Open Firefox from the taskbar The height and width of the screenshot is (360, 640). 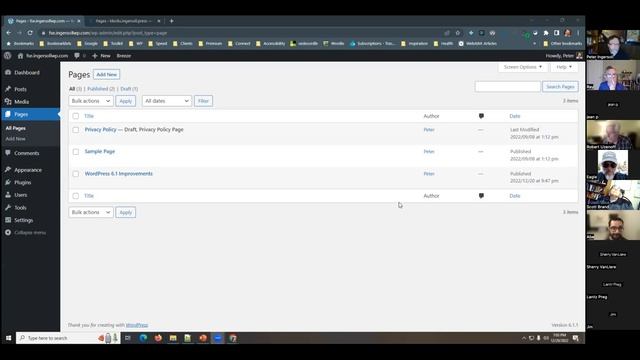[158, 338]
